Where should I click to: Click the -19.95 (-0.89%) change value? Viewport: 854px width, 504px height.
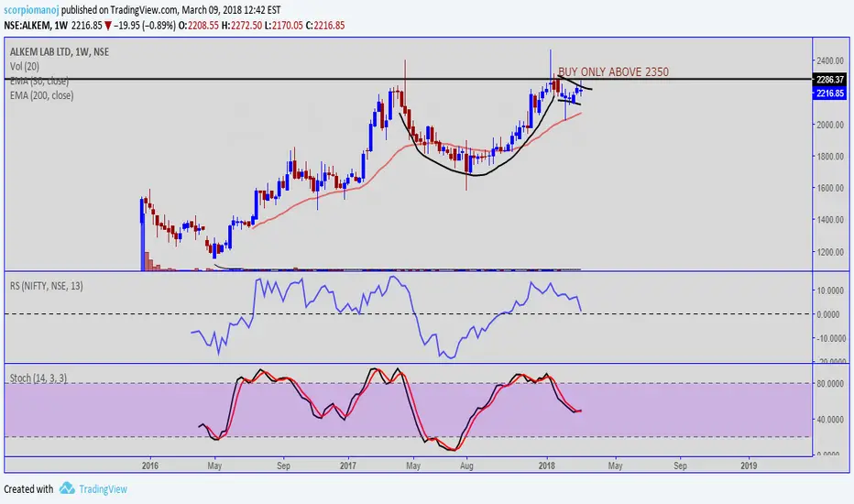coord(145,26)
